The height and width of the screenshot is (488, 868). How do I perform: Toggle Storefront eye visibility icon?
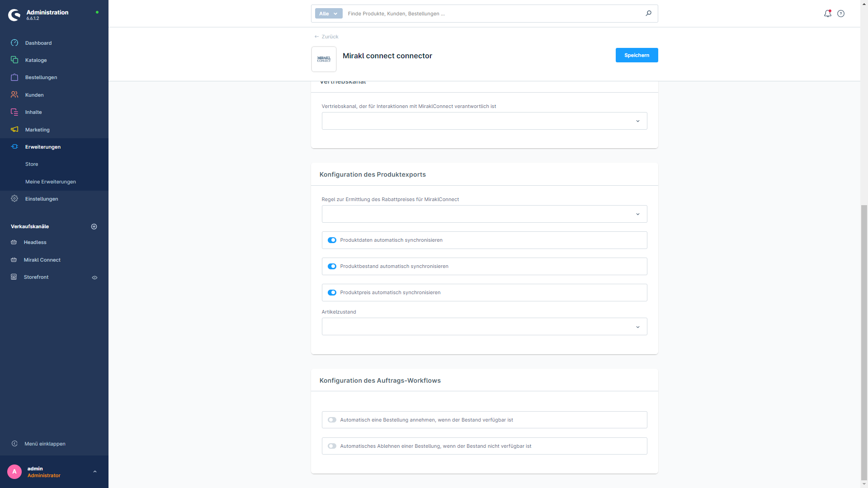coord(95,277)
